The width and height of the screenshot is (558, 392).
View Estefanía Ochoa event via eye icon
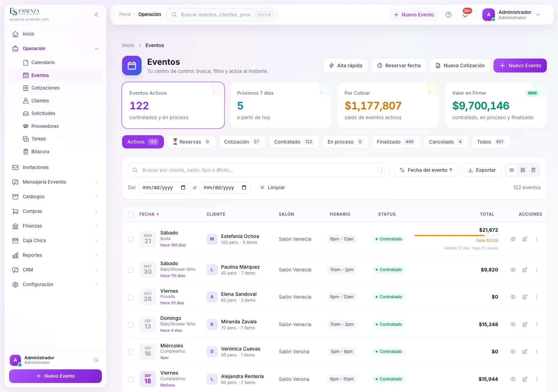(x=513, y=239)
